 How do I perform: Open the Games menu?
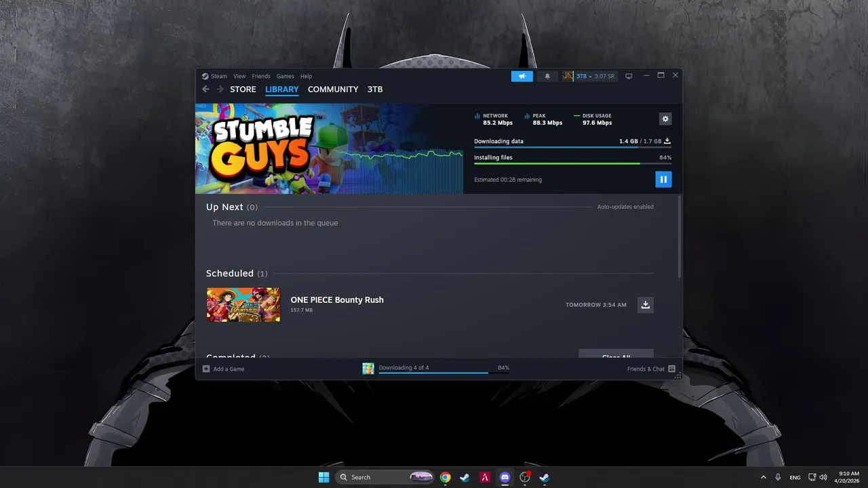click(x=285, y=77)
